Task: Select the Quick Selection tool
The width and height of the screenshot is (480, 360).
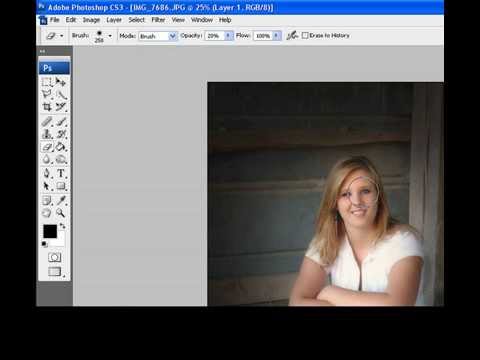Action: [61, 95]
